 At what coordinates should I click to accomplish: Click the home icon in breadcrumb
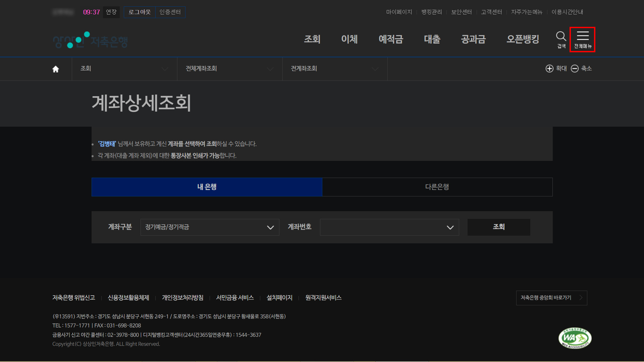click(x=56, y=69)
